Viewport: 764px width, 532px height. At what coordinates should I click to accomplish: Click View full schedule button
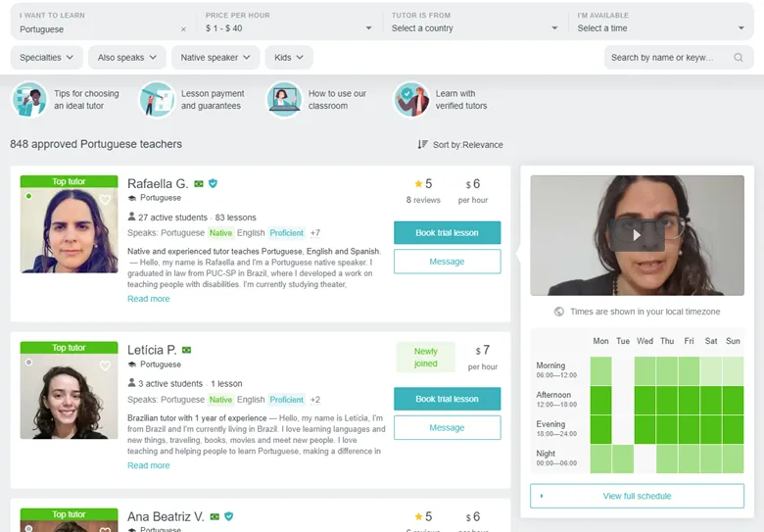(x=637, y=496)
